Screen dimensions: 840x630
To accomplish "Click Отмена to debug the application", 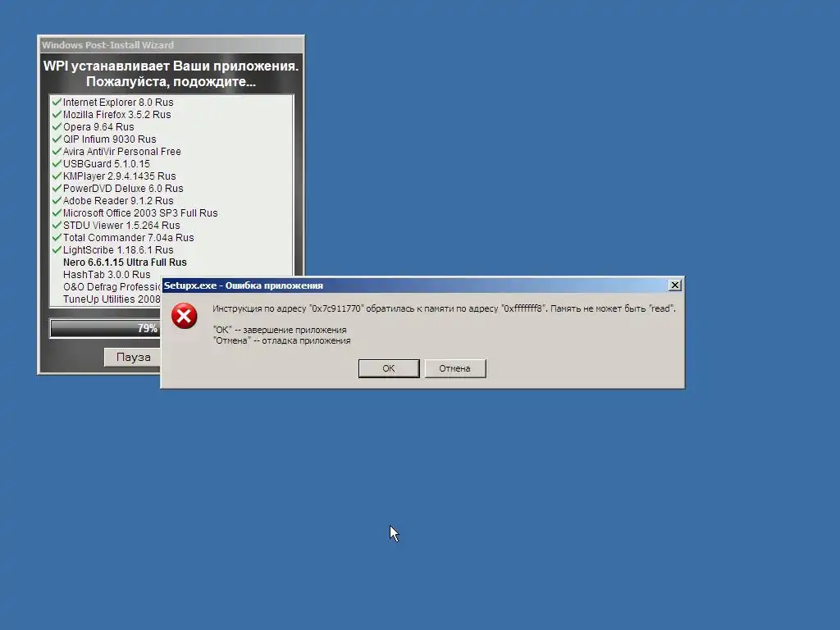I will [454, 368].
